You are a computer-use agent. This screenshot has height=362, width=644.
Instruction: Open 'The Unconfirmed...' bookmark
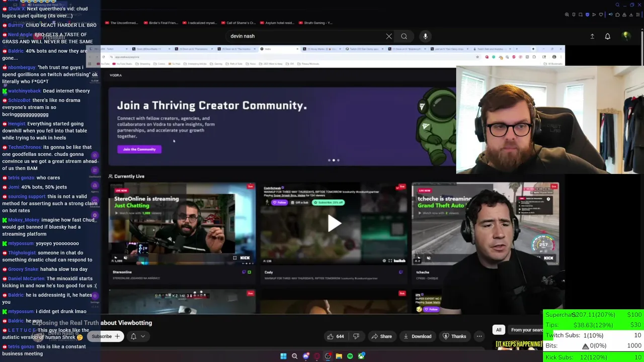pyautogui.click(x=121, y=23)
